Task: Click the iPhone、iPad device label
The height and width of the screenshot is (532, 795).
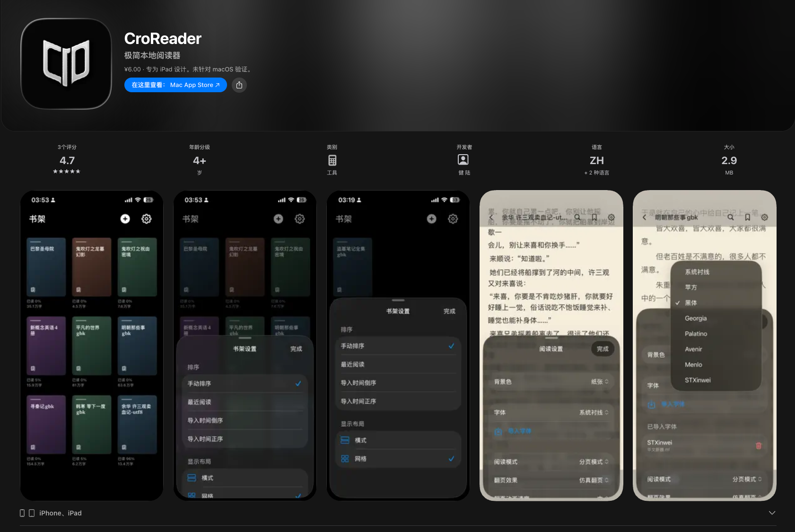Action: pos(61,513)
